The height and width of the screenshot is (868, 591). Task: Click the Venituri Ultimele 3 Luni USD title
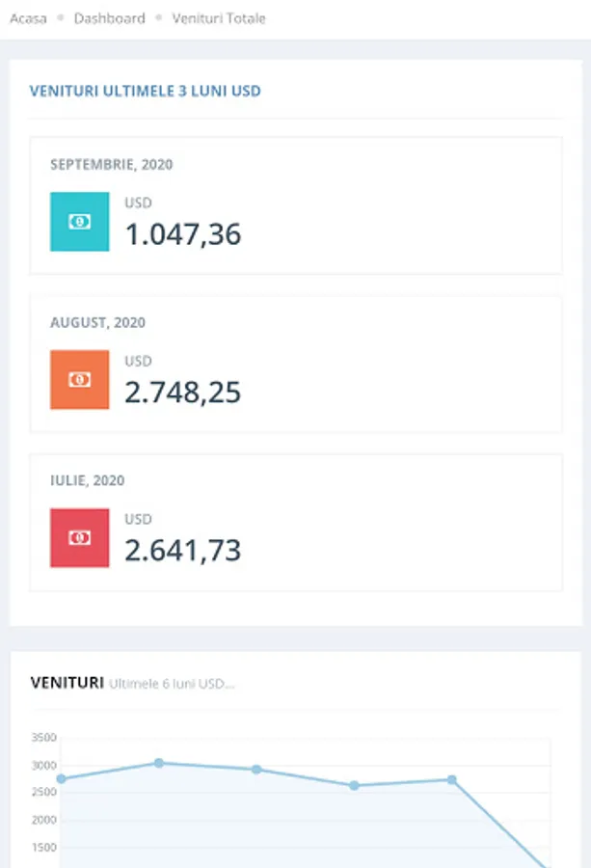pyautogui.click(x=146, y=92)
